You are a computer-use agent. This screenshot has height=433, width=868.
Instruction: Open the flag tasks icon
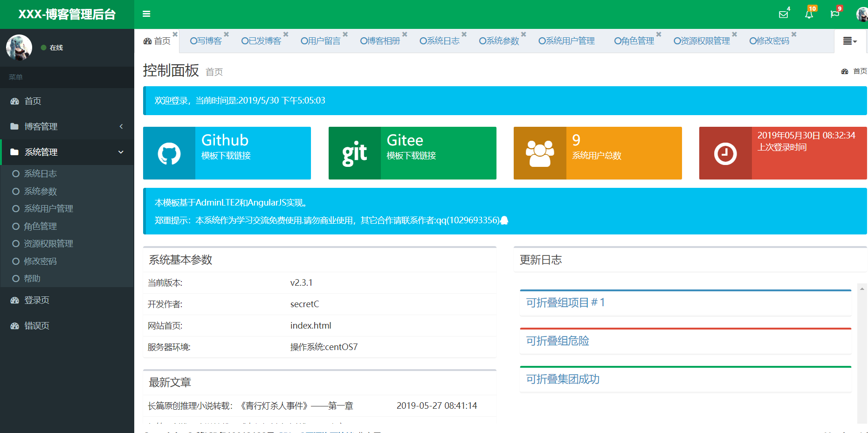(x=835, y=14)
